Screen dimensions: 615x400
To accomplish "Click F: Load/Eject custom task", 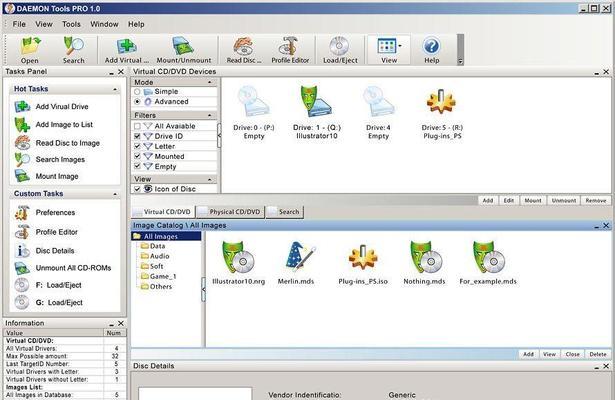I will [48, 285].
